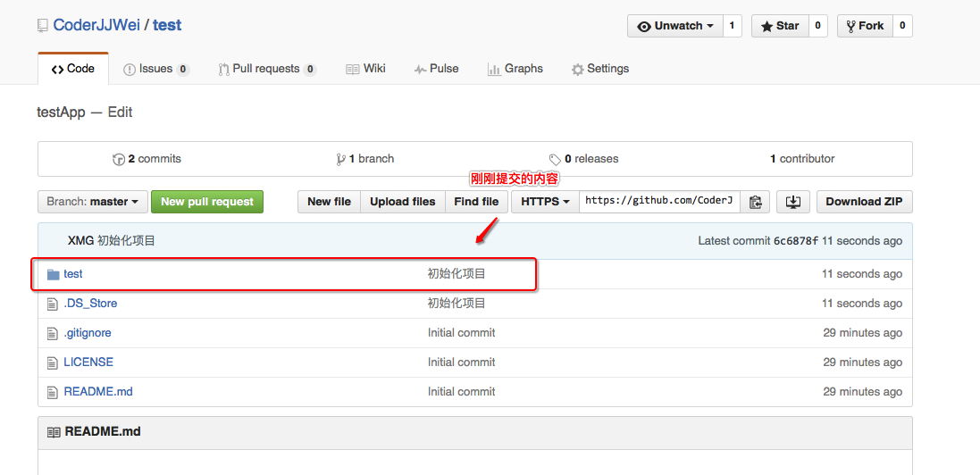The height and width of the screenshot is (475, 980).
Task: Click the New file button
Action: pos(330,202)
